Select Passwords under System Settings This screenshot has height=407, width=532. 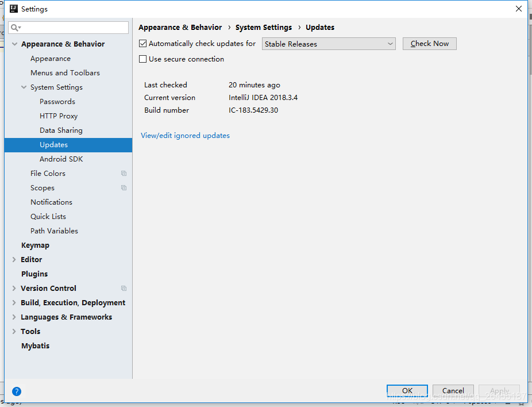(57, 102)
